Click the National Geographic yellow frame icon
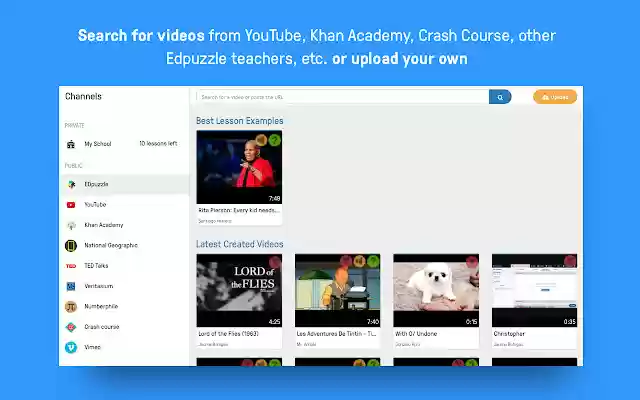640x400 pixels. click(x=71, y=246)
